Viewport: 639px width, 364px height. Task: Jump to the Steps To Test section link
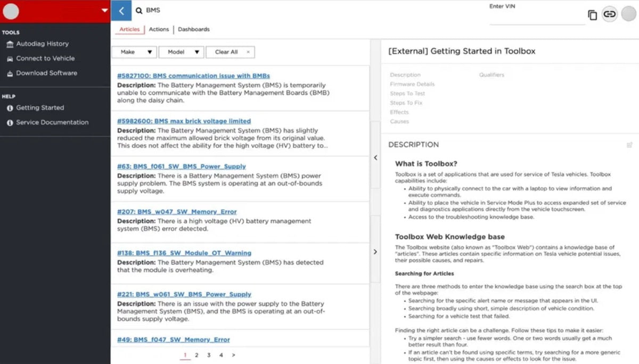click(407, 94)
